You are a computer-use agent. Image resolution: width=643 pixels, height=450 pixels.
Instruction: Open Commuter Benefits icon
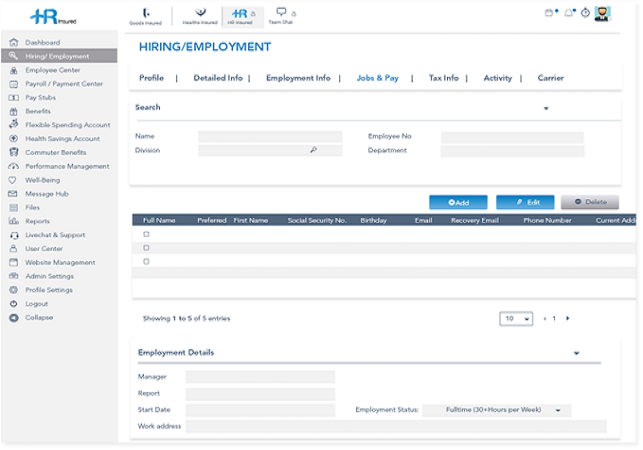point(14,152)
